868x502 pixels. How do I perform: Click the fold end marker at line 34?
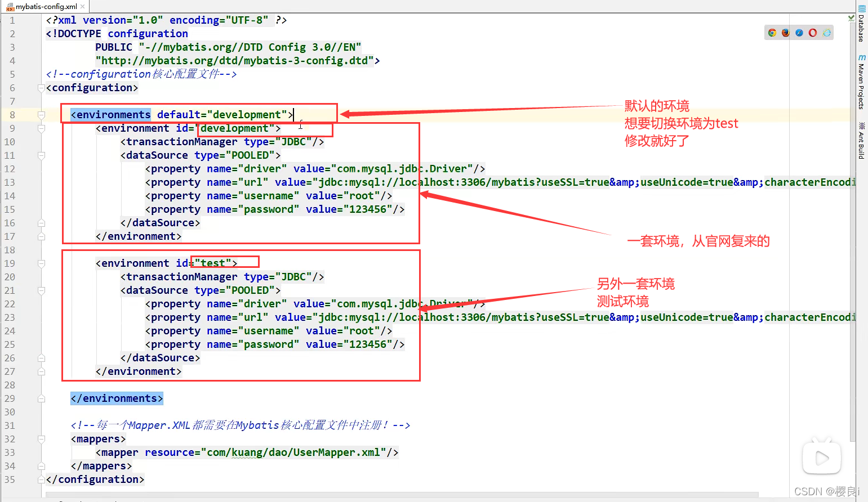pos(41,466)
